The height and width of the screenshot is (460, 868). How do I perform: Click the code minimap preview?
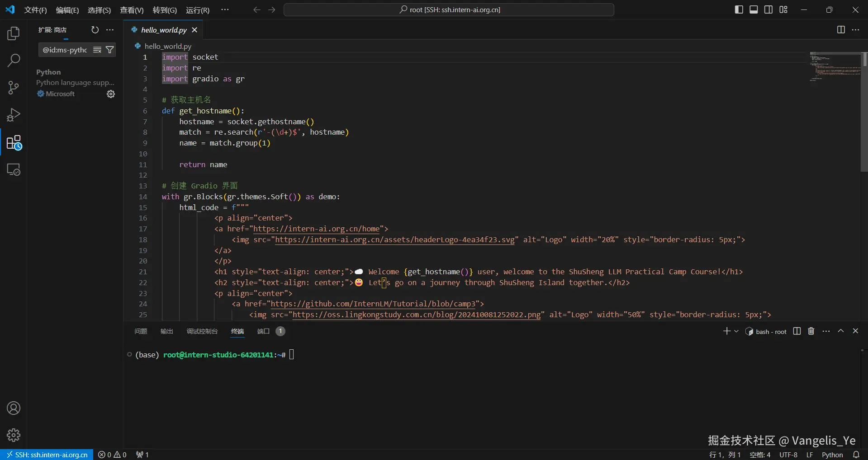[x=835, y=67]
